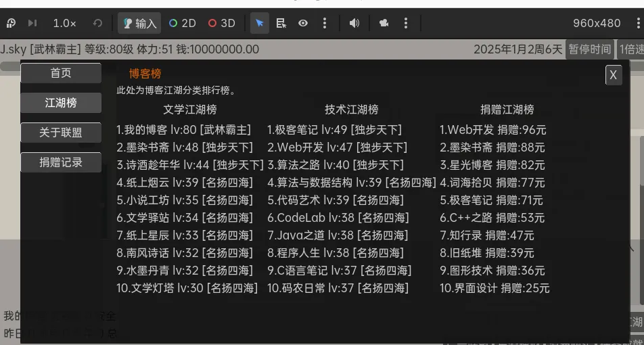Switch to 2D selection mode

click(183, 23)
